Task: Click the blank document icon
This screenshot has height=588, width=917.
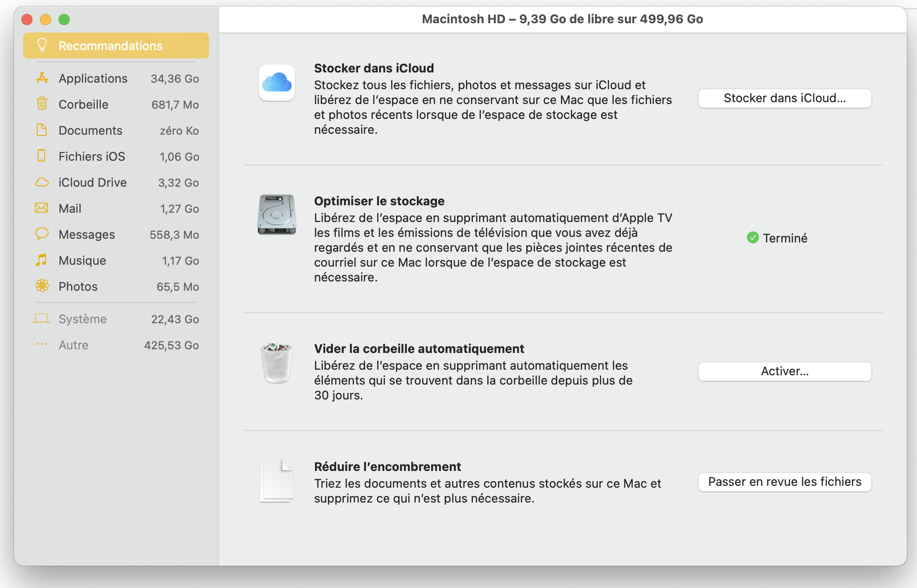Action: [x=277, y=481]
